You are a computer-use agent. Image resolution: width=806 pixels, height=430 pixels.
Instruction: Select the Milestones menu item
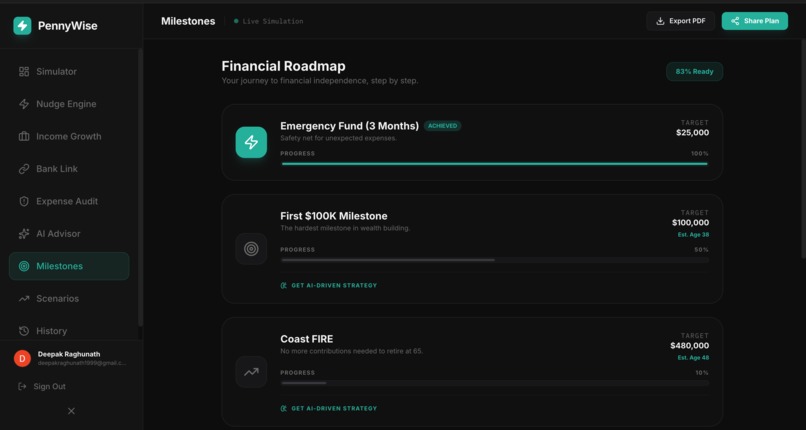[x=69, y=266]
